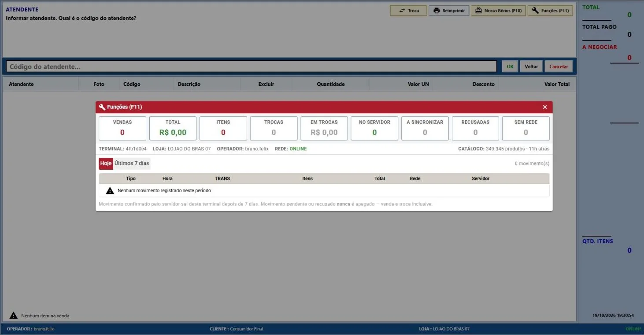Click the Voltar button
This screenshot has height=335, width=644.
(531, 67)
